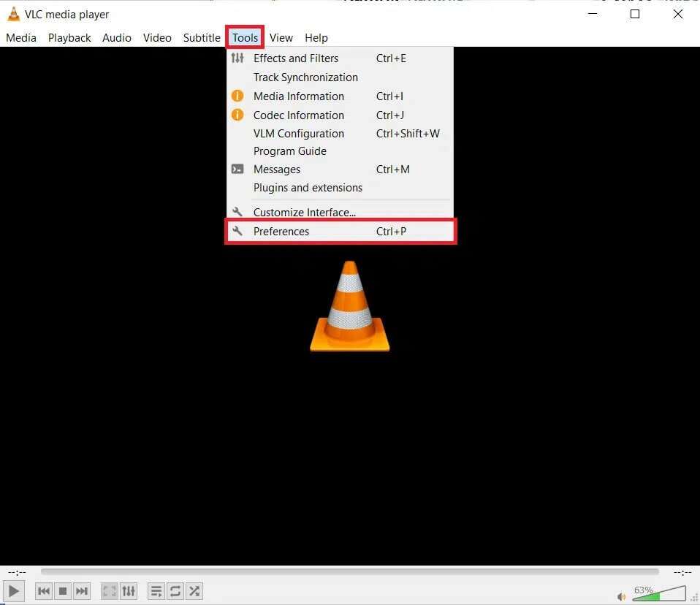This screenshot has height=605, width=700.
Task: Close the VLC media player window
Action: pyautogui.click(x=677, y=15)
